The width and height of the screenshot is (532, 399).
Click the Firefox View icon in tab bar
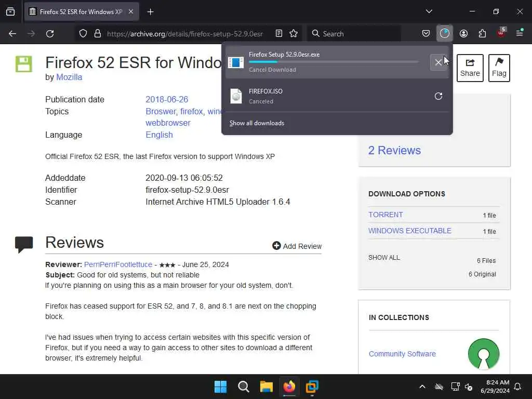(10, 12)
